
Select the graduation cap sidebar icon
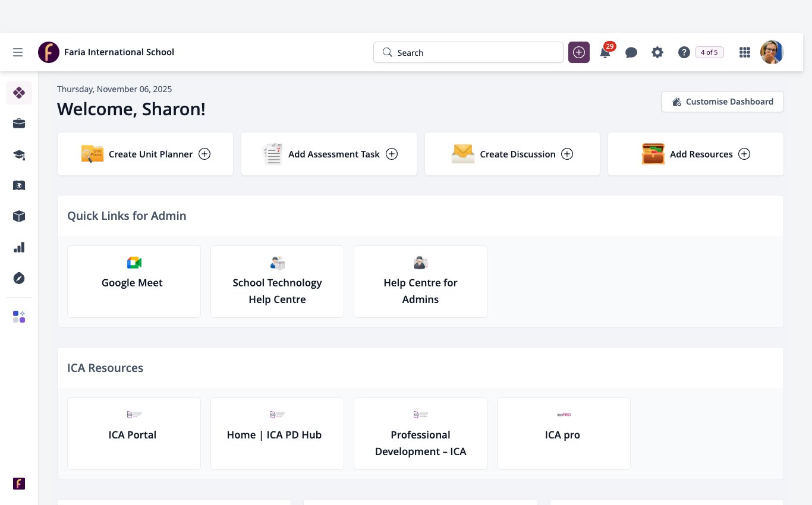[19, 154]
